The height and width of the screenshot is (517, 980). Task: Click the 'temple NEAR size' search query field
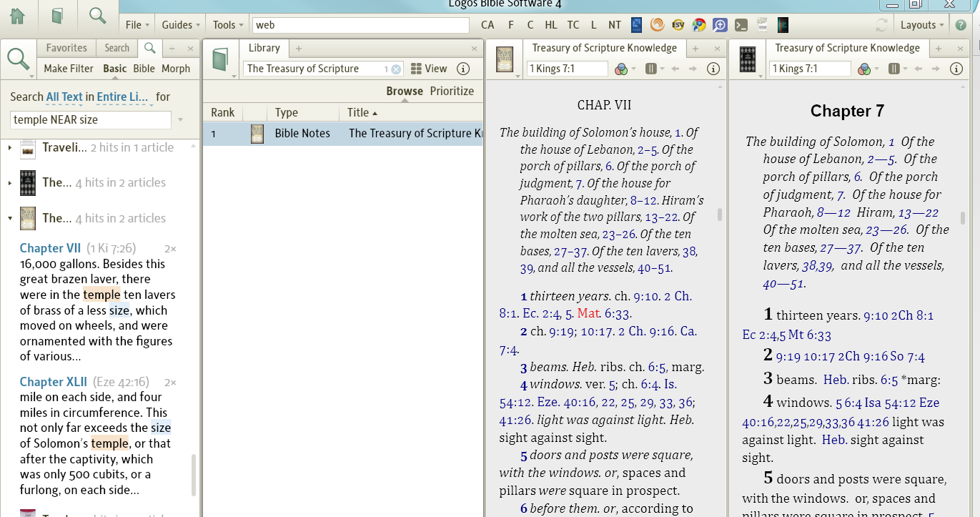point(91,119)
